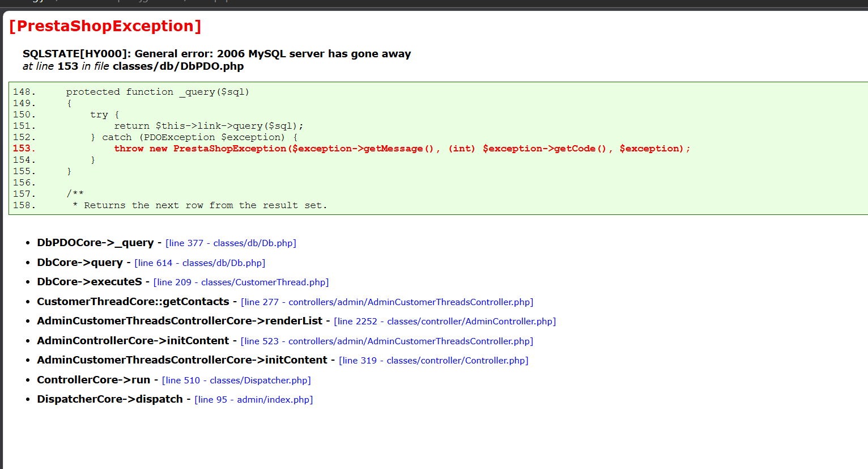Open the AdminCustomerThreadsController.php line 523 link
The image size is (868, 469).
point(387,341)
